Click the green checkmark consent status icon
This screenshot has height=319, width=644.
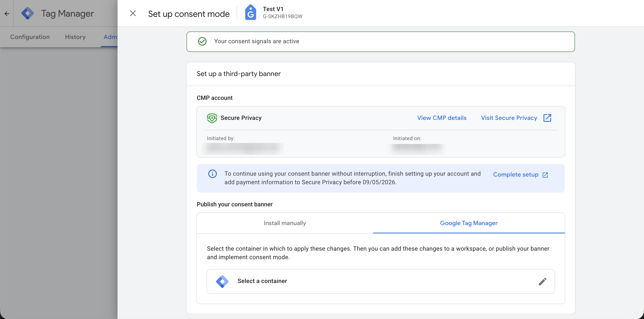[202, 41]
